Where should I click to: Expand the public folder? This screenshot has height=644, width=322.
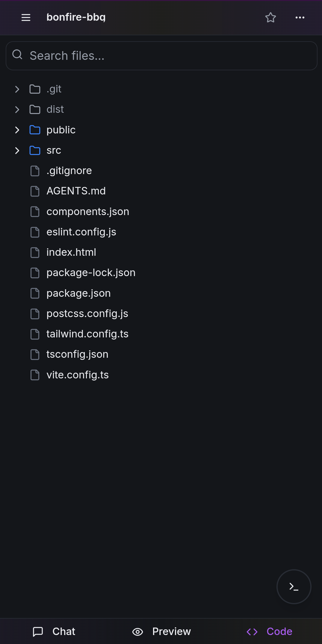tap(17, 130)
